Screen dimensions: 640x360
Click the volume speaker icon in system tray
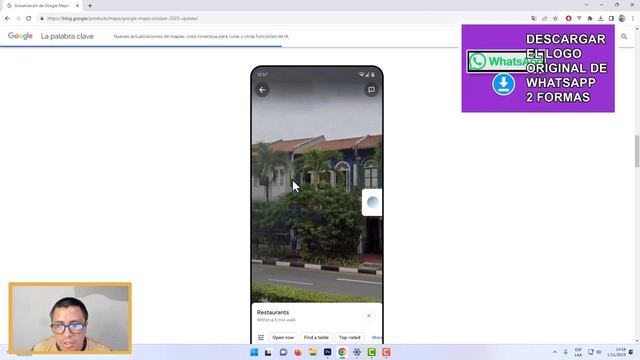[x=599, y=352]
